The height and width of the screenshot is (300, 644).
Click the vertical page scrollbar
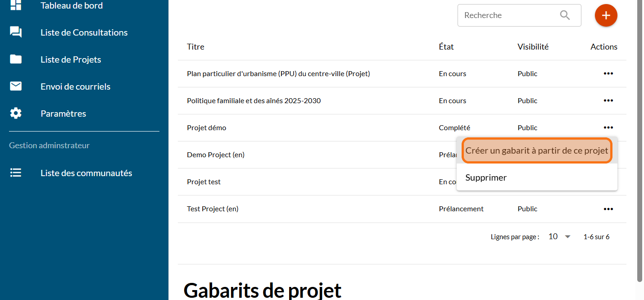click(x=640, y=135)
